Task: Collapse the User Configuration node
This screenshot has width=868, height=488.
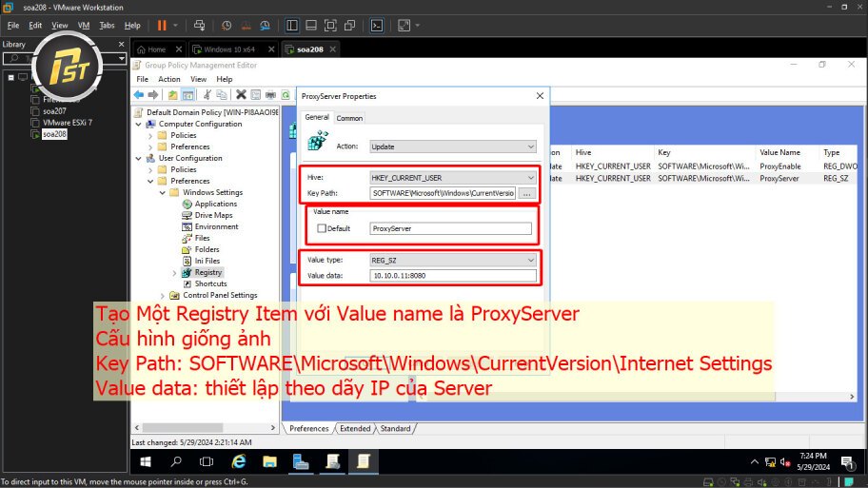Action: [138, 158]
